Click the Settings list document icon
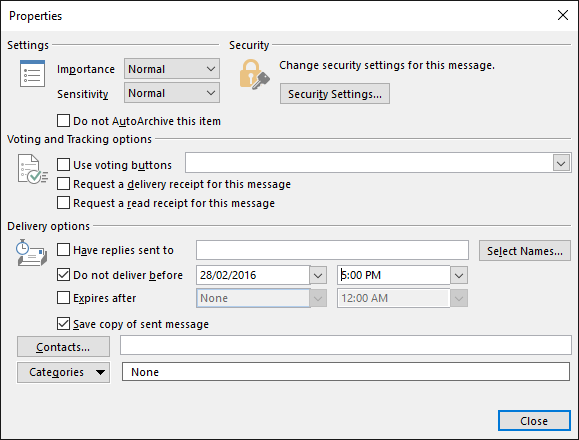This screenshot has width=579, height=440. [32, 73]
